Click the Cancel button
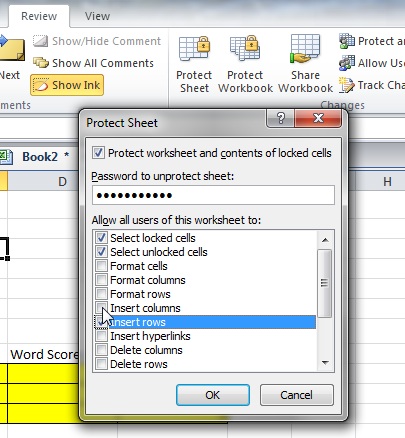 296,395
